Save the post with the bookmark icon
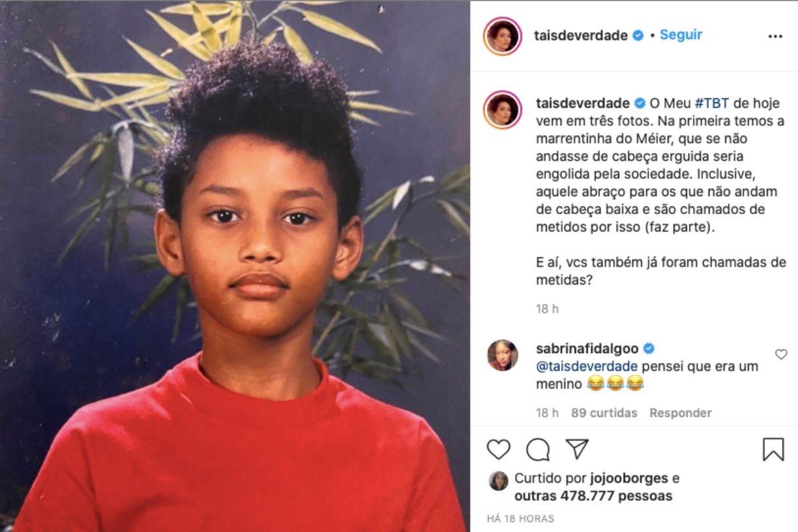Viewport: 798px width, 532px height. 773,450
